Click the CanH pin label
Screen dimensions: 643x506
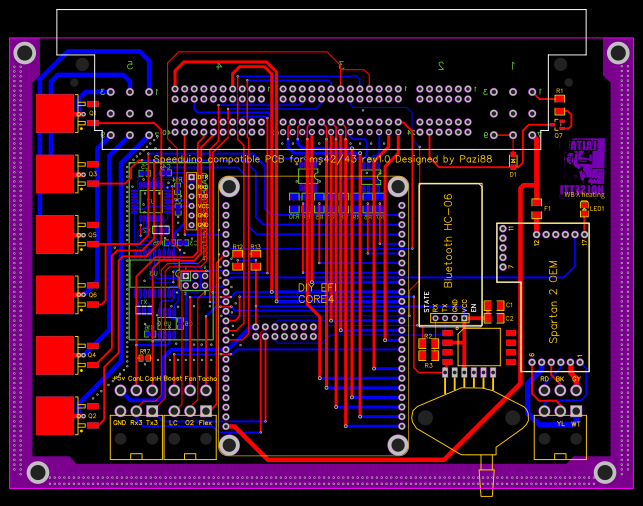pos(153,378)
